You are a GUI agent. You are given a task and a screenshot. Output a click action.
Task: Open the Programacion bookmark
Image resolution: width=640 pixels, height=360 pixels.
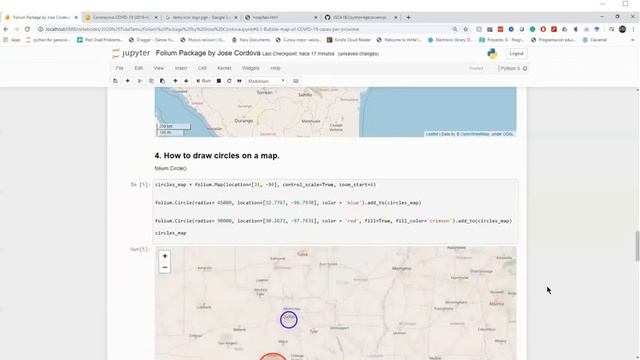pyautogui.click(x=553, y=40)
